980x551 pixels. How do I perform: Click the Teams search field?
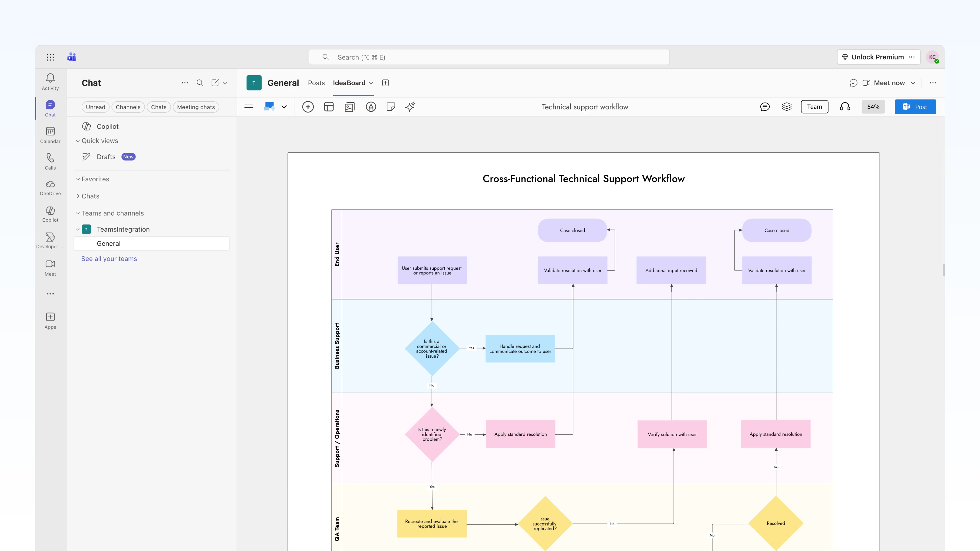[x=489, y=57]
